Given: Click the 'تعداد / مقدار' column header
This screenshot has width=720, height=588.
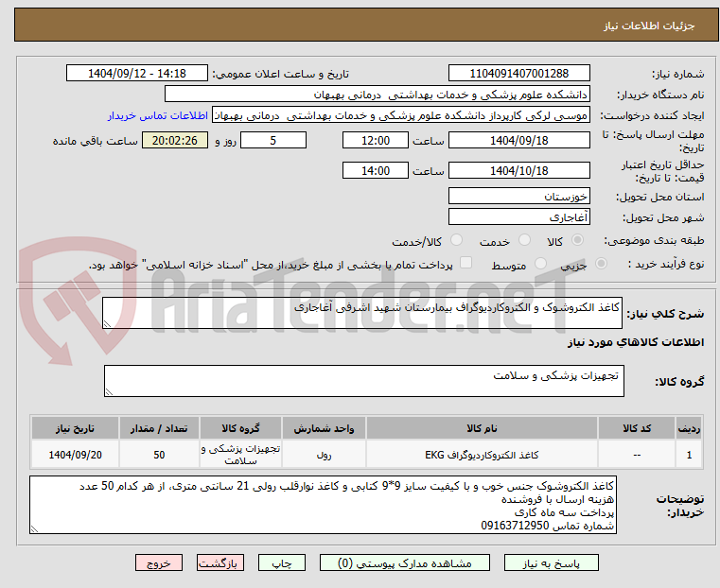Looking at the screenshot, I should 159,428.
